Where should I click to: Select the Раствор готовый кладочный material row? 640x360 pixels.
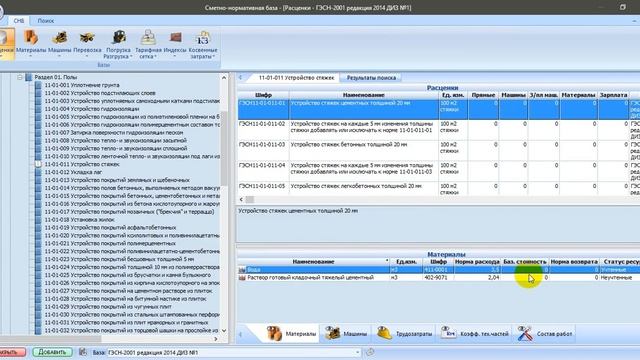[x=439, y=278]
